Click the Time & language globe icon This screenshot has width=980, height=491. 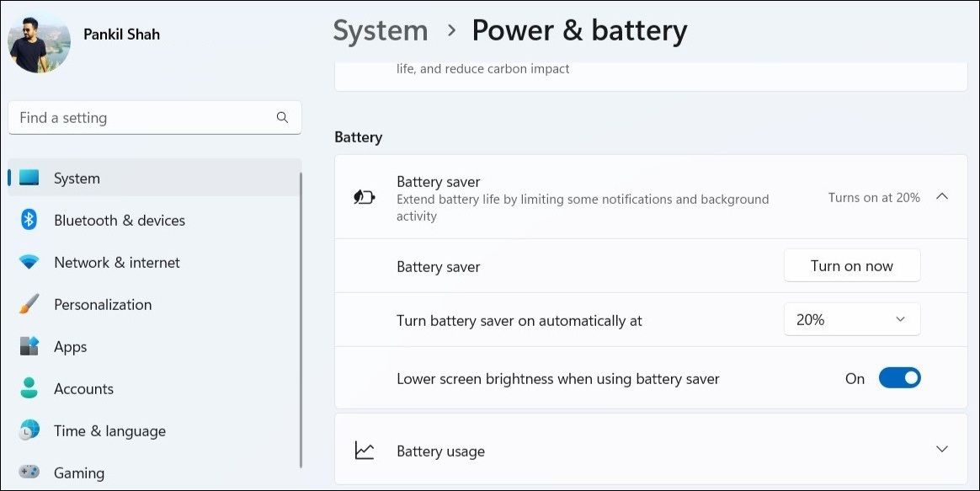(x=29, y=431)
